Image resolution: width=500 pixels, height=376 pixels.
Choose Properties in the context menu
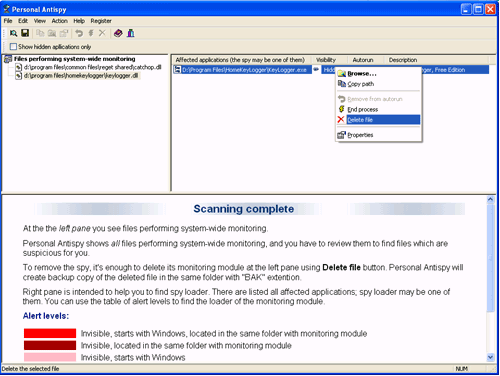[379, 135]
